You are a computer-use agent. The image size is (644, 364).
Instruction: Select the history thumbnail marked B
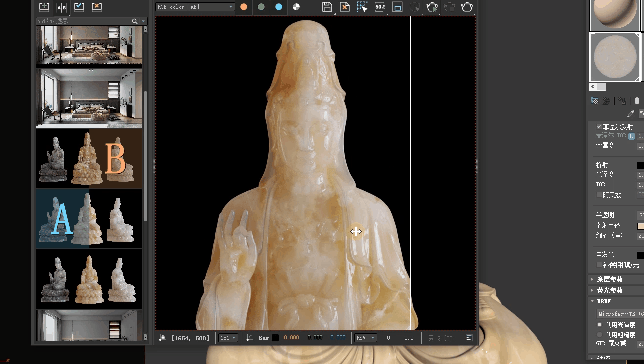click(x=90, y=158)
